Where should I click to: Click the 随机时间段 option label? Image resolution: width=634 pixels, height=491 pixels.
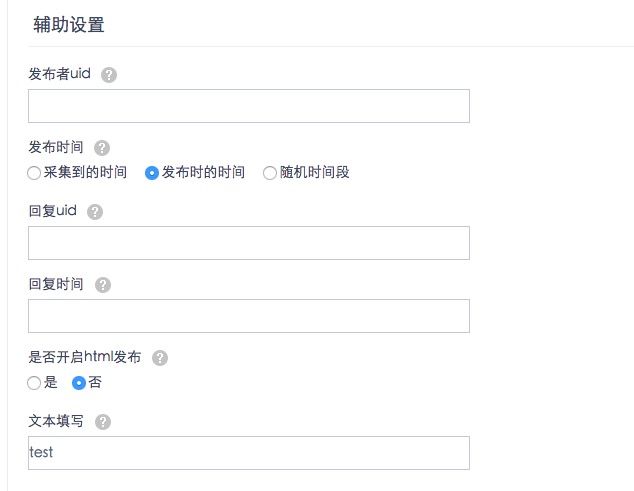(x=315, y=172)
